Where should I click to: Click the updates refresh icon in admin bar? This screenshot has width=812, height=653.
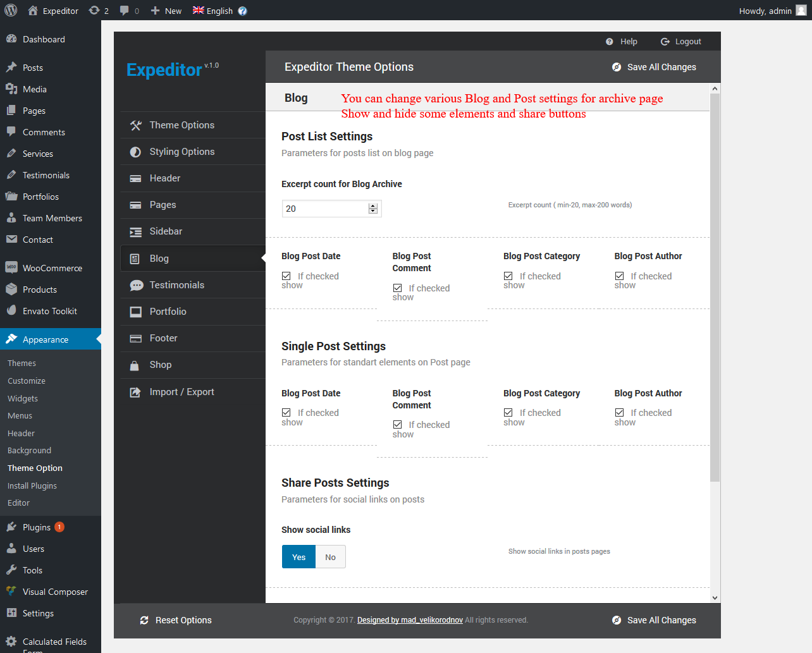pyautogui.click(x=94, y=10)
